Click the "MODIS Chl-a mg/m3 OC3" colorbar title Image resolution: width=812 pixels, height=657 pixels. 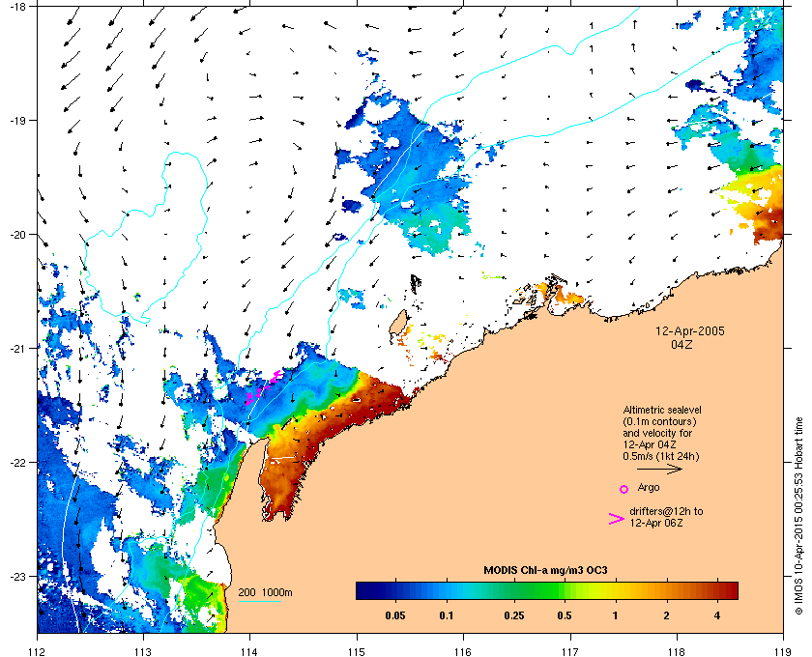[x=545, y=571]
